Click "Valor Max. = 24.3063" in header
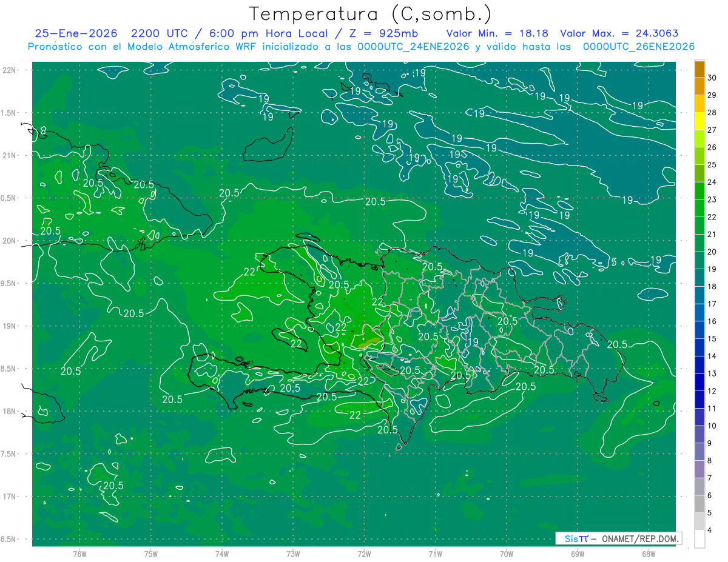 [x=619, y=33]
